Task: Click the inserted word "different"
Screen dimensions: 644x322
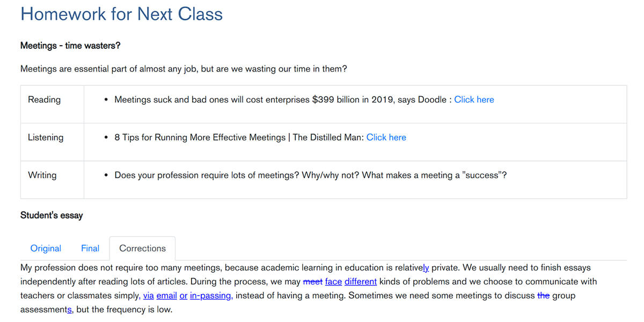Action: click(361, 281)
